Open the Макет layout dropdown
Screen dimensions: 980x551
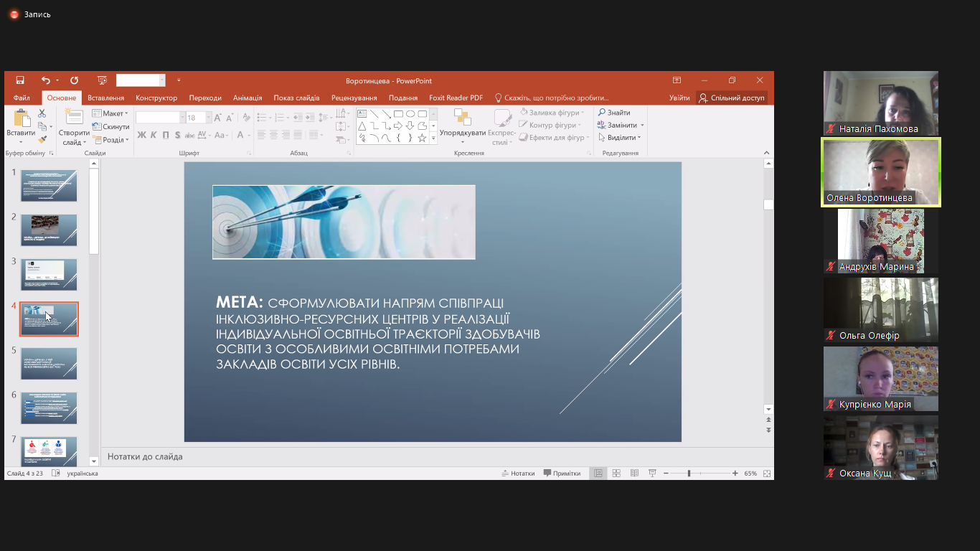tap(110, 113)
